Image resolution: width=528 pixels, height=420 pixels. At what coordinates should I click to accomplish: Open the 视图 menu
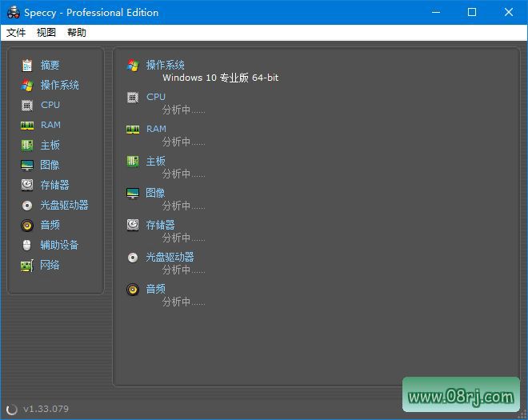46,33
